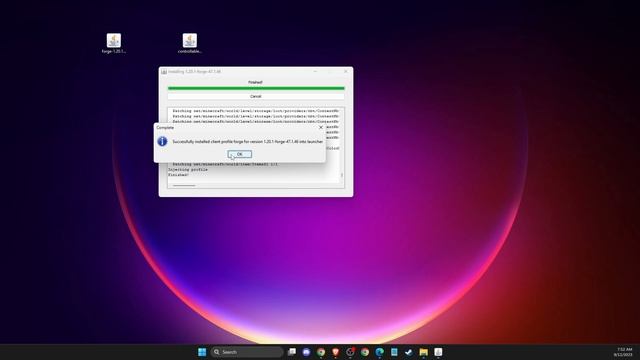Open taskbar app with red notification badge
The height and width of the screenshot is (360, 640).
click(x=350, y=352)
